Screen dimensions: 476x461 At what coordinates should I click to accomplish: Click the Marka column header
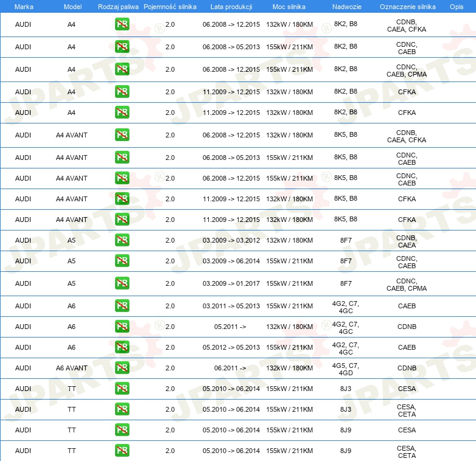[x=23, y=6]
